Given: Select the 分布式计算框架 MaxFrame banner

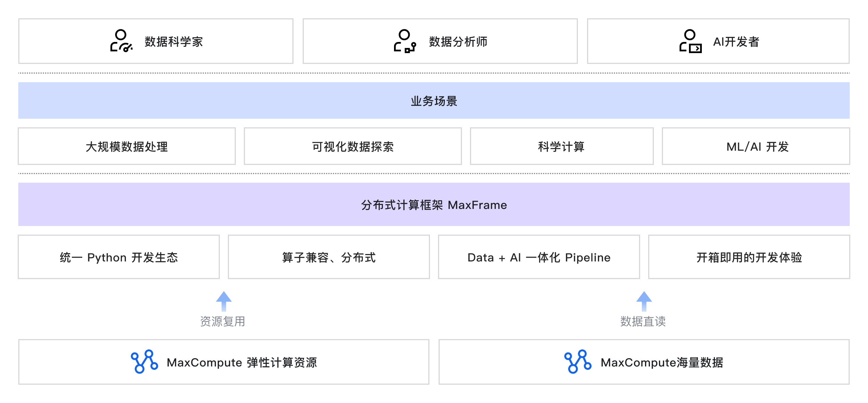Looking at the screenshot, I should click(434, 204).
